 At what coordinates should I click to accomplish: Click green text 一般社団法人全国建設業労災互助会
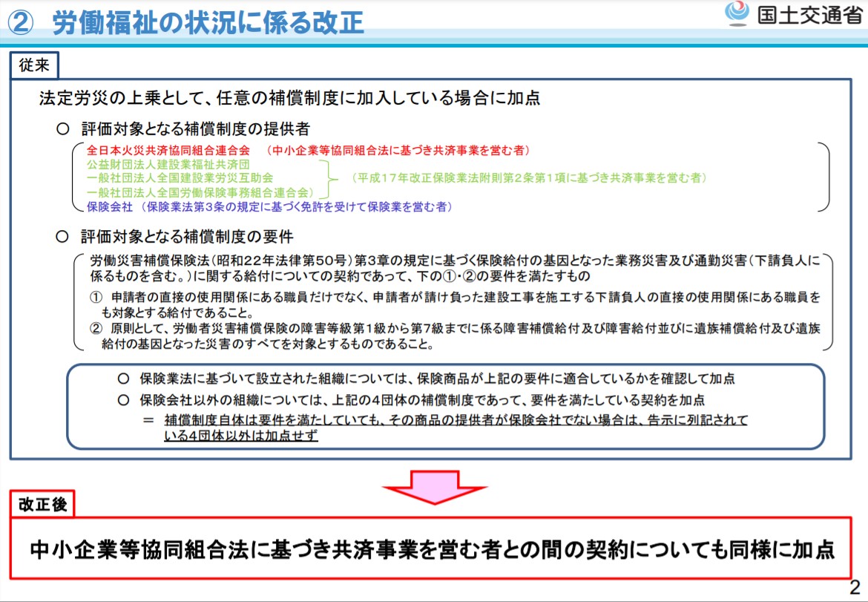pyautogui.click(x=180, y=177)
